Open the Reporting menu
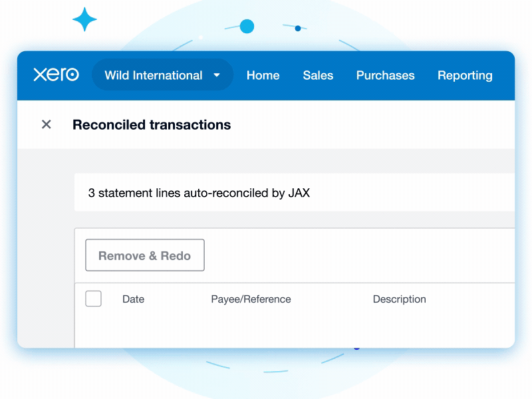 pyautogui.click(x=465, y=75)
